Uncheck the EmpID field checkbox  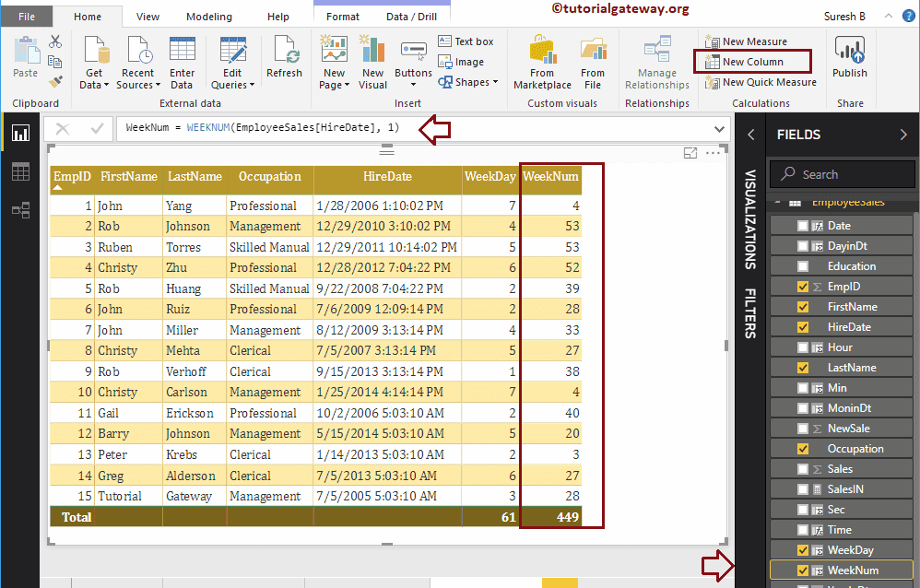(803, 287)
